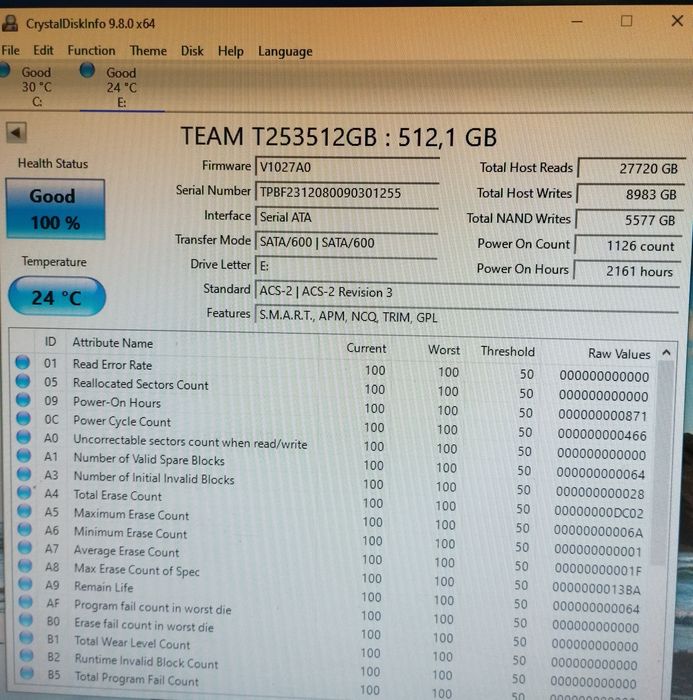Image resolution: width=693 pixels, height=700 pixels.
Task: Click the Standard field ACS-2
Action: click(467, 292)
